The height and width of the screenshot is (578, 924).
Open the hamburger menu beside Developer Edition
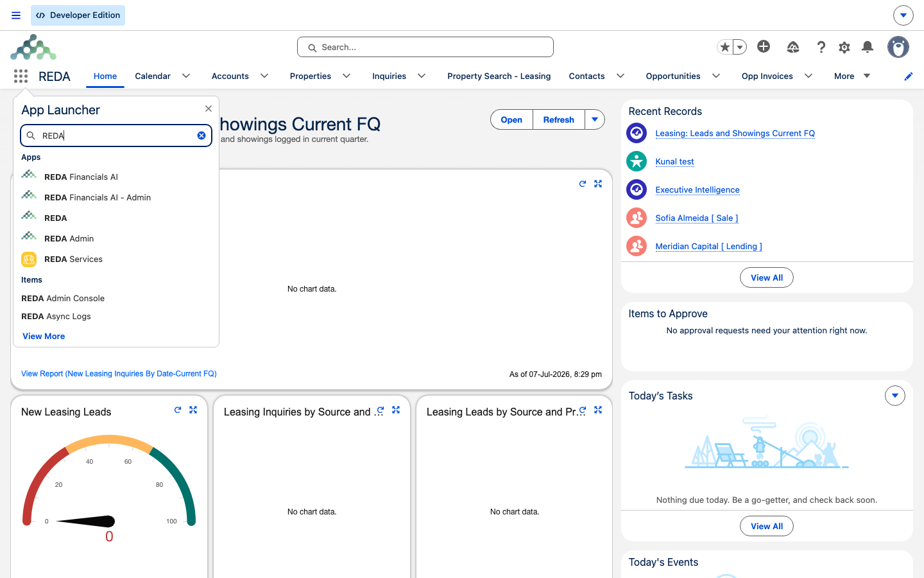coord(16,15)
